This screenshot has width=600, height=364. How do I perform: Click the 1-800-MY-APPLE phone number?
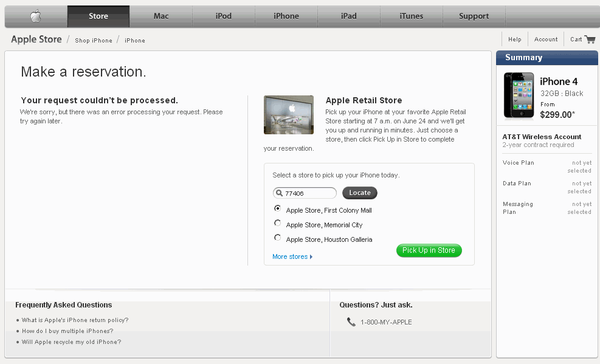[386, 322]
